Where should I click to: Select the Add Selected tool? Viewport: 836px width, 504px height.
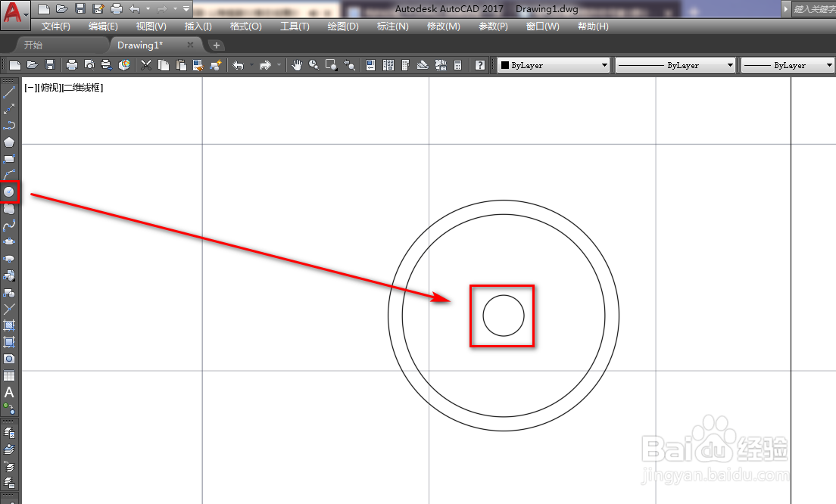pos(9,409)
